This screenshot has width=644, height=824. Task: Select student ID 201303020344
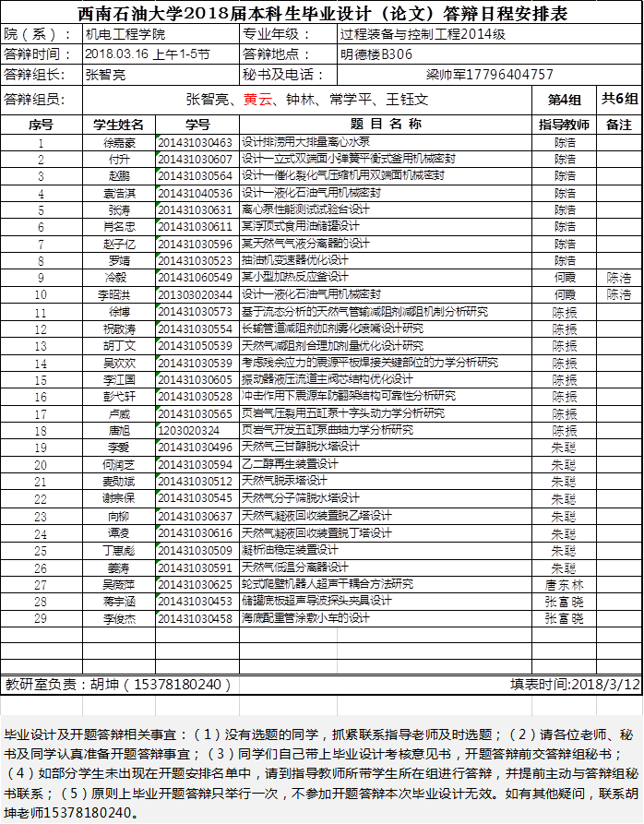(197, 294)
